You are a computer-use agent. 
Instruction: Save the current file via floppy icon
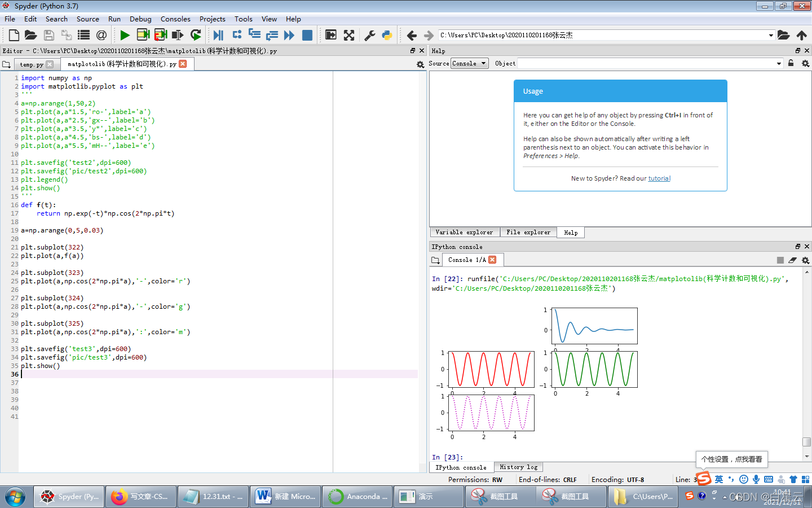pos(49,35)
